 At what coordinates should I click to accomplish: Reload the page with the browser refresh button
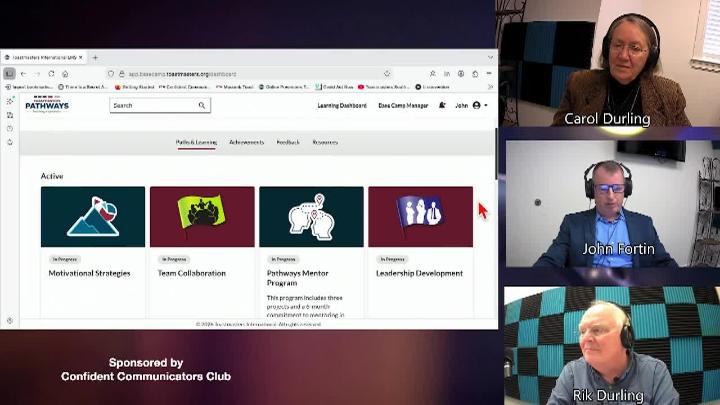click(52, 74)
